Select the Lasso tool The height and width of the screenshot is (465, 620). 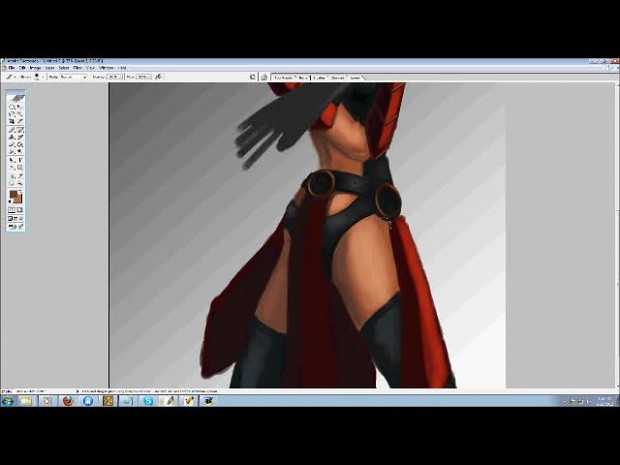12,114
